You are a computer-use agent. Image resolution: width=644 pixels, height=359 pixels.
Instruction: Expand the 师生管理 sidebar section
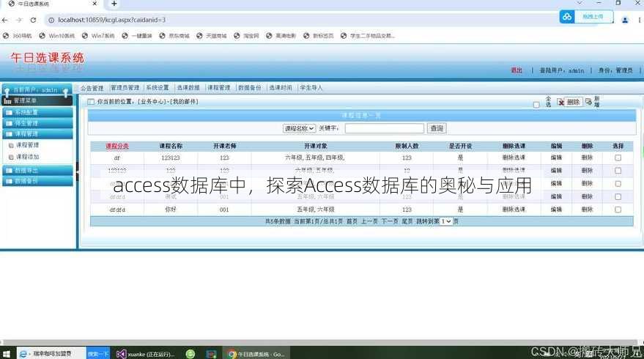tap(38, 123)
